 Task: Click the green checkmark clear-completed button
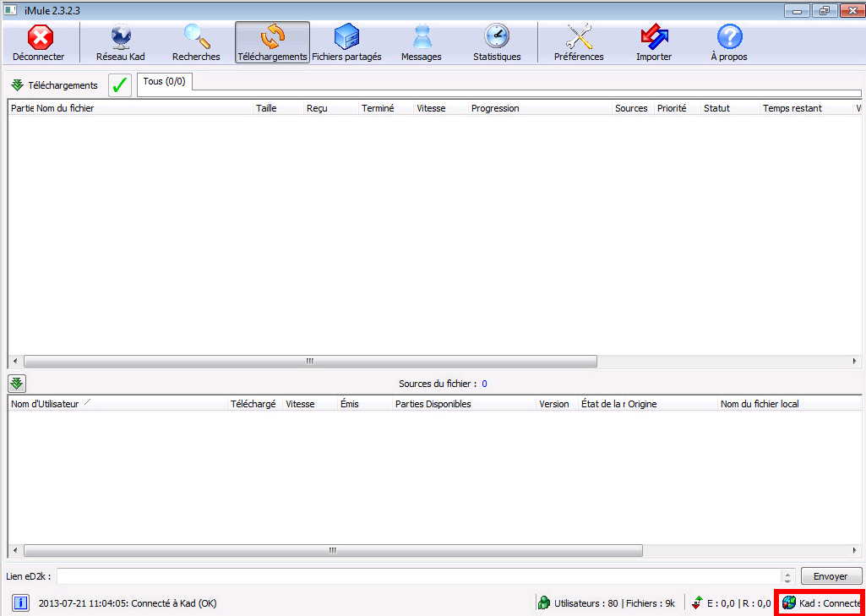click(x=120, y=85)
